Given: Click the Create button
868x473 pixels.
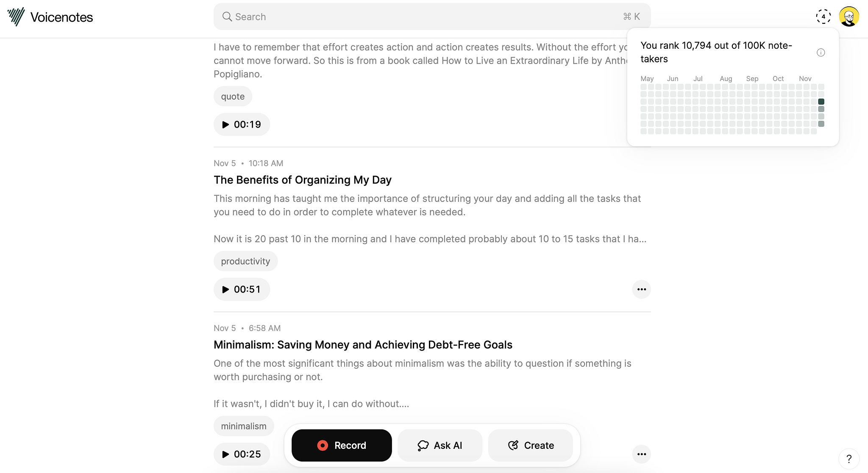Looking at the screenshot, I should tap(530, 445).
